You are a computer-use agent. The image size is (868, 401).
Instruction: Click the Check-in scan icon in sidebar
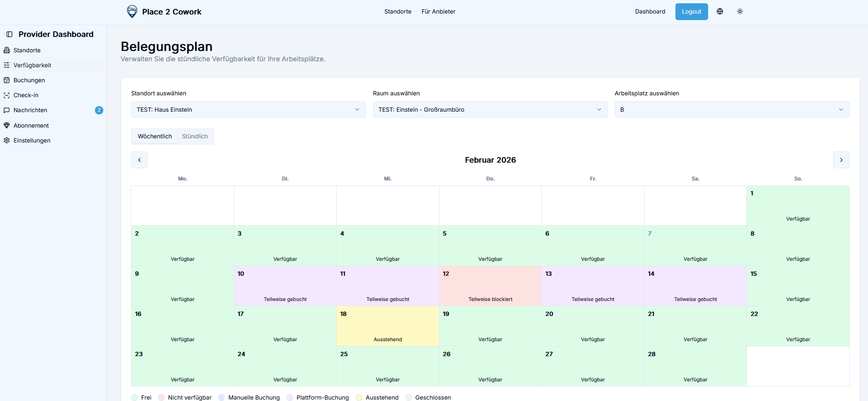[7, 95]
